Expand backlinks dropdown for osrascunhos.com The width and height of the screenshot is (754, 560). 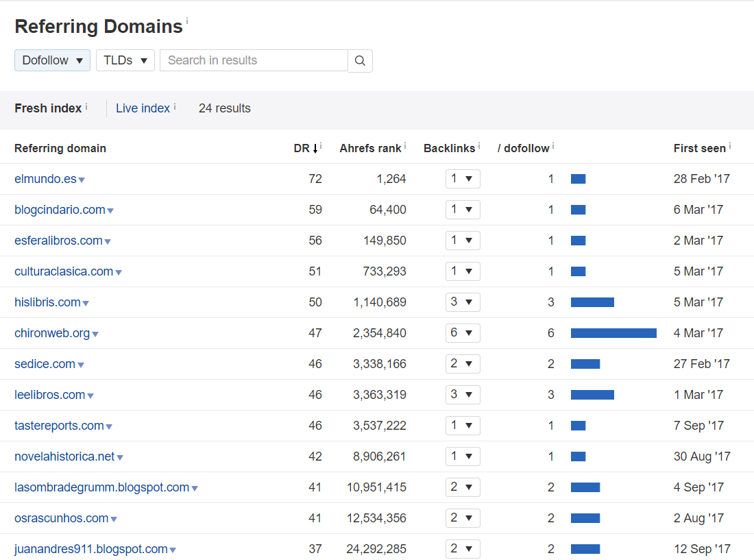point(463,518)
